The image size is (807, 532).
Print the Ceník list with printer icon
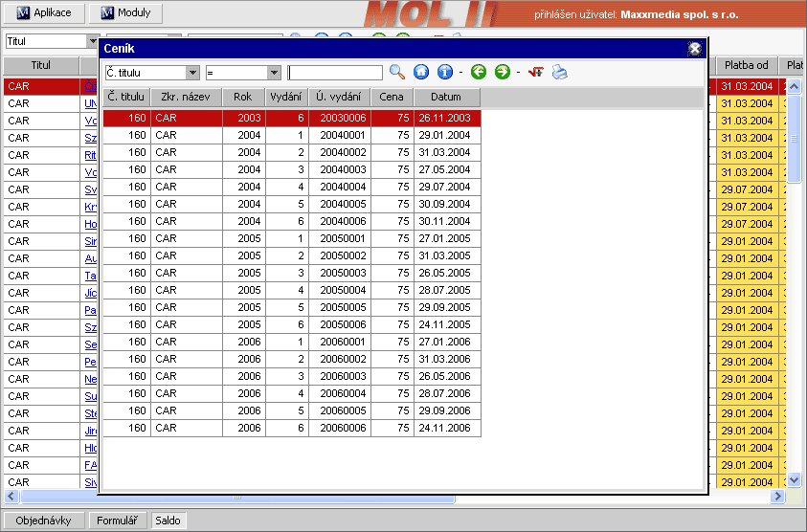560,73
